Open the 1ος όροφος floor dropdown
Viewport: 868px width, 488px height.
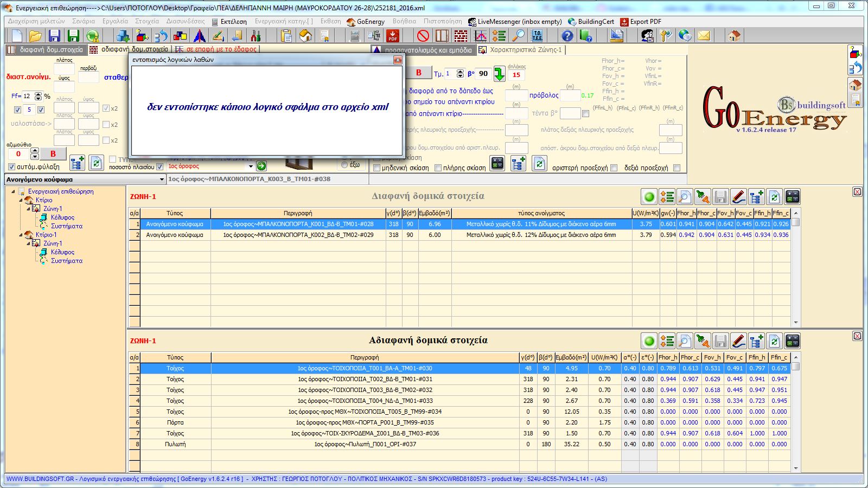(x=251, y=166)
